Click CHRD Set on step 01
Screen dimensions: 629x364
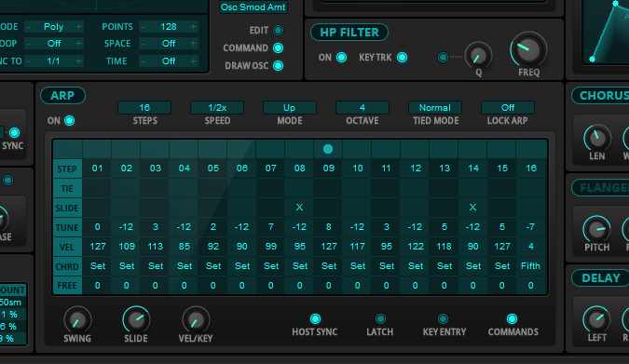coord(98,265)
